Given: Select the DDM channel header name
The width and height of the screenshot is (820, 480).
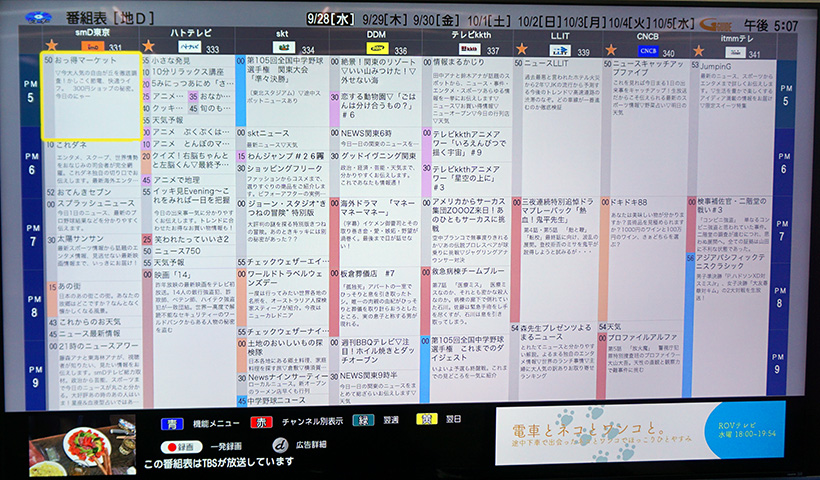Looking at the screenshot, I should 376,35.
